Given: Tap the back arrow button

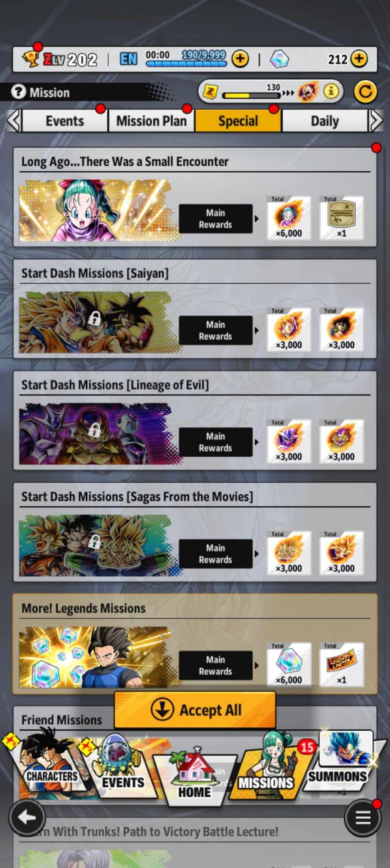Looking at the screenshot, I should click(x=27, y=817).
